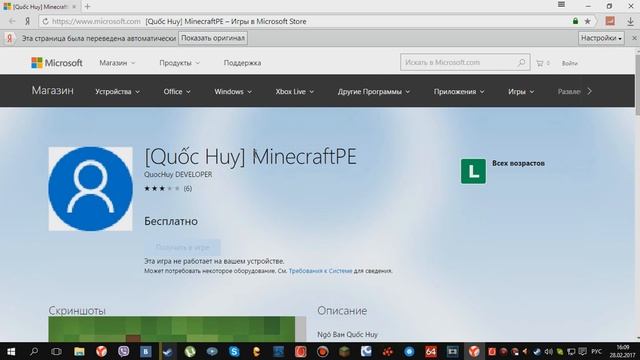
Task: Expand the Приложения menu
Action: click(459, 91)
